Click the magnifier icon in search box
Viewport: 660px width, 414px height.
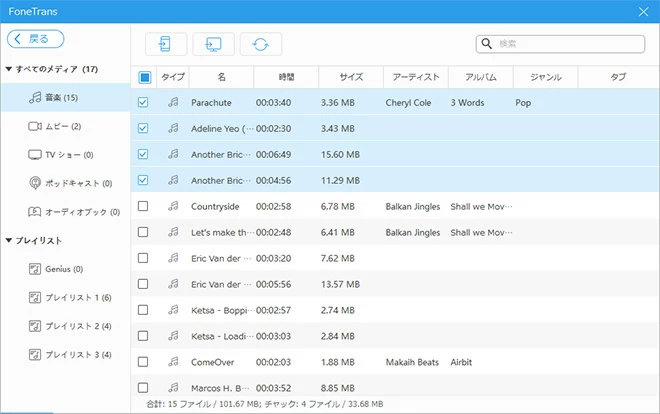click(x=487, y=44)
